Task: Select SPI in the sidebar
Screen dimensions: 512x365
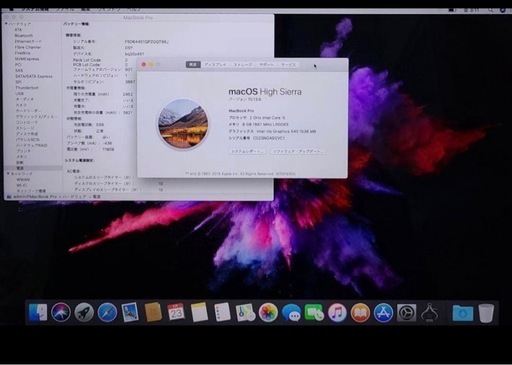Action: click(x=18, y=82)
